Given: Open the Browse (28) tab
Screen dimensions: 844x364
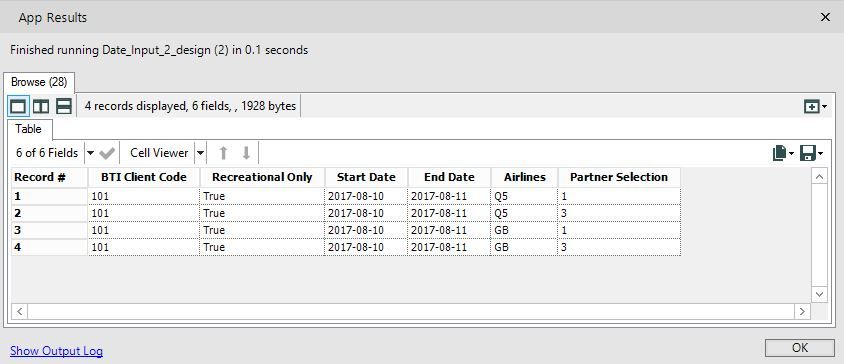Looking at the screenshot, I should click(x=39, y=82).
